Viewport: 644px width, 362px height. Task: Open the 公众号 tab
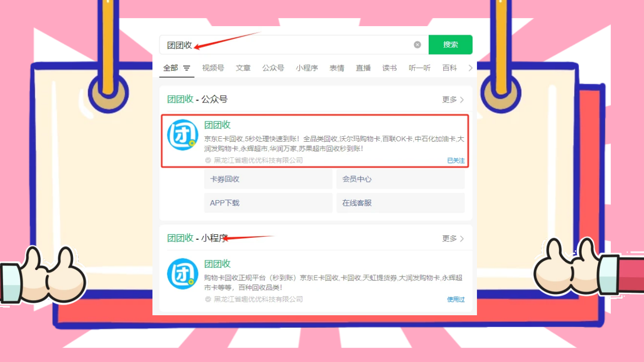coord(273,68)
